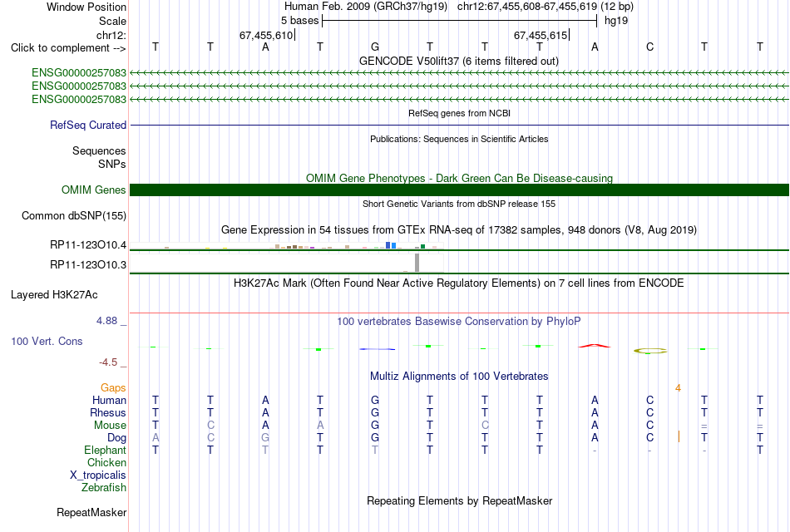Click the 4.88 PhyloP upper limit value
This screenshot has height=532, width=790.
(x=106, y=321)
